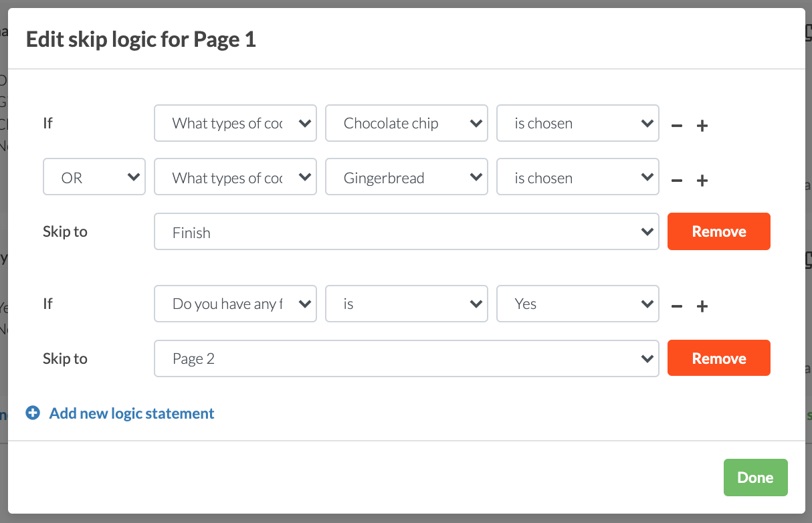812x523 pixels.
Task: Open the Gingerbread answer dropdown
Action: pyautogui.click(x=406, y=178)
